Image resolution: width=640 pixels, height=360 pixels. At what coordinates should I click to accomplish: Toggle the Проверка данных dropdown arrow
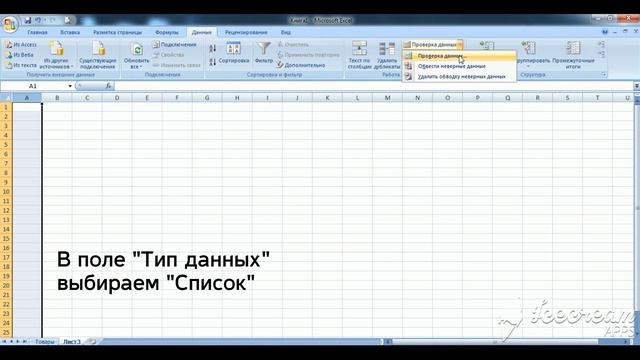point(460,44)
